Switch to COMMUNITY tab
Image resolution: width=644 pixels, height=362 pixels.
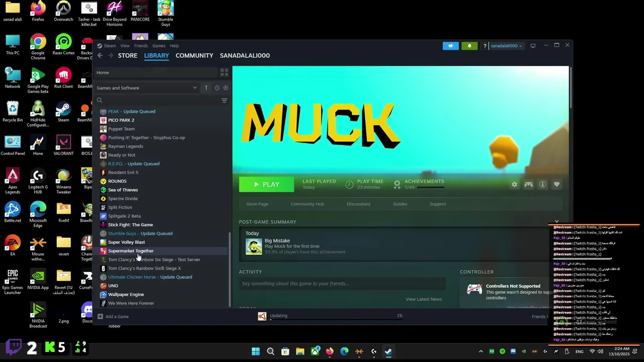pyautogui.click(x=194, y=55)
